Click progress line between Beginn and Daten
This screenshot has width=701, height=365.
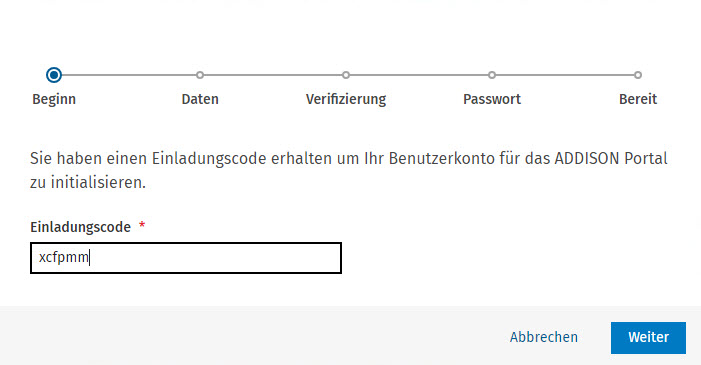point(129,75)
